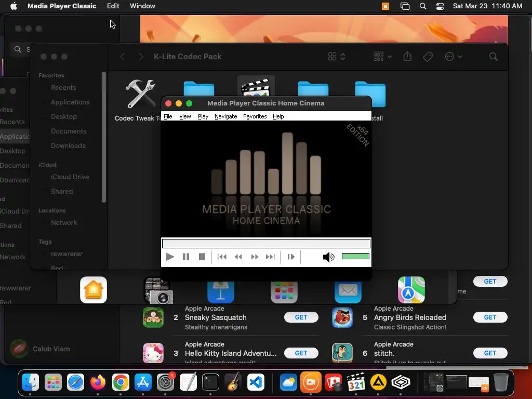Screen dimensions: 532x399
Task: Select iCloud Drive in front Finder sidebar
Action: pos(70,177)
